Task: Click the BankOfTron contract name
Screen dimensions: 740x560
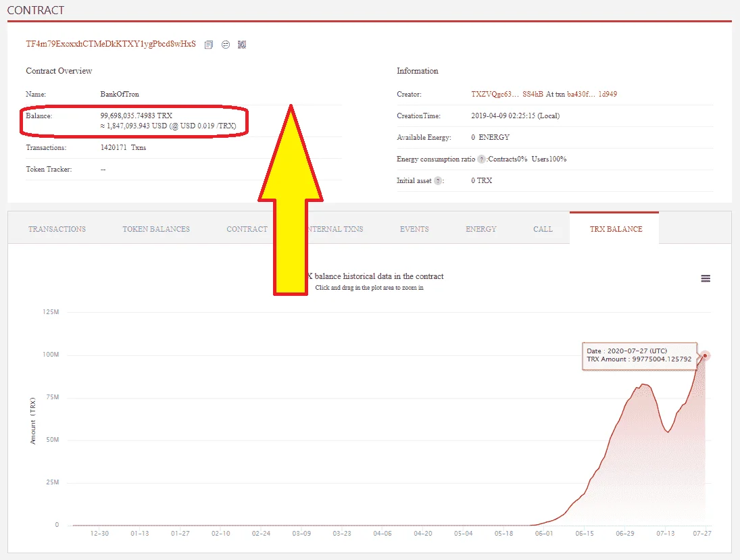Action: [120, 94]
